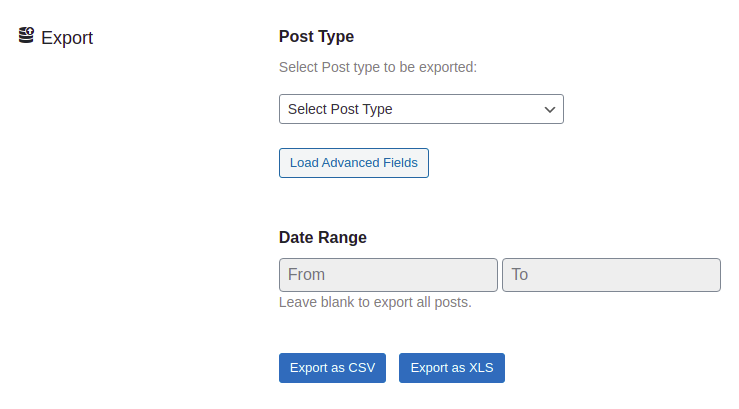Screen dimensions: 739x409
Task: Set the end date via To input
Action: point(611,275)
